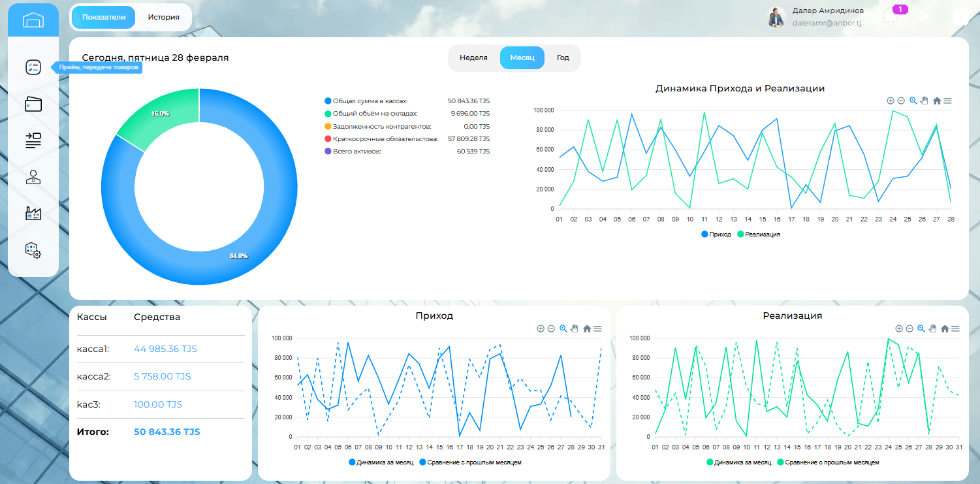Open hamburger menu on Динамика Прихода и Реализации chart
Image resolution: width=980 pixels, height=484 pixels.
pos(948,101)
